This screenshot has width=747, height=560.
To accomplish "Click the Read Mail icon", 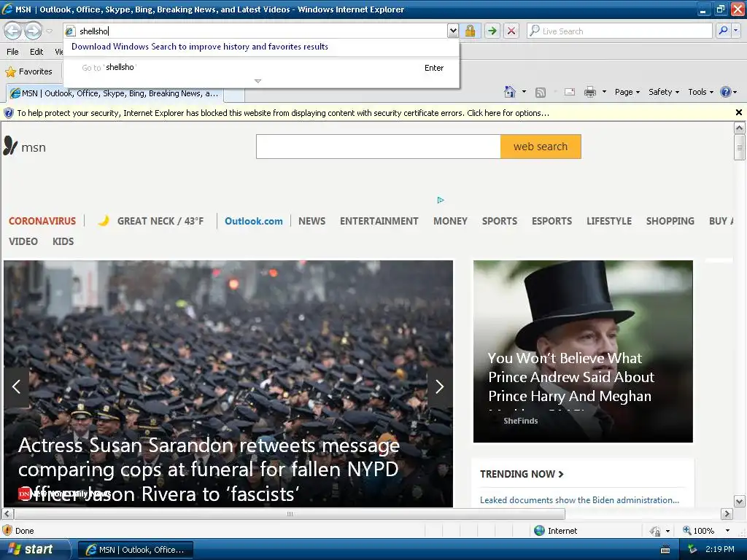I will point(570,92).
